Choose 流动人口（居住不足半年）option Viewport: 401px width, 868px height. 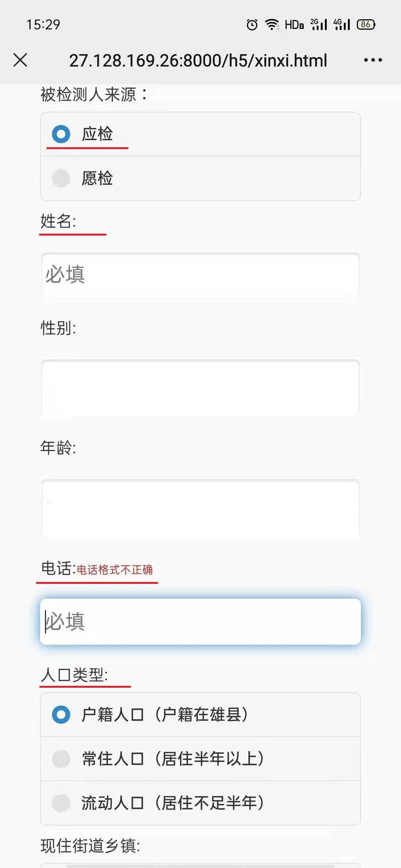click(x=61, y=803)
